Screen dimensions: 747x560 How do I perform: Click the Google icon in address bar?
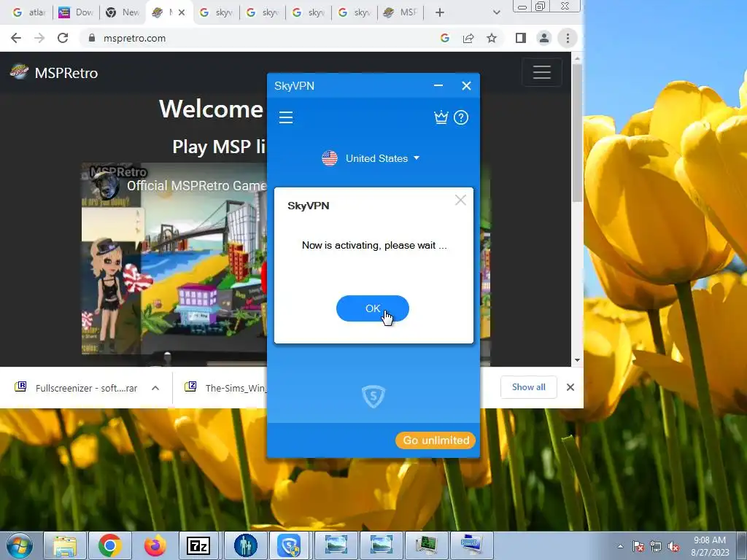445,38
